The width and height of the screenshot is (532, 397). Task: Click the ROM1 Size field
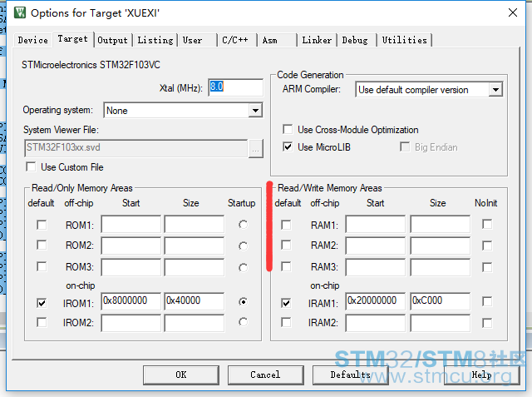(195, 224)
